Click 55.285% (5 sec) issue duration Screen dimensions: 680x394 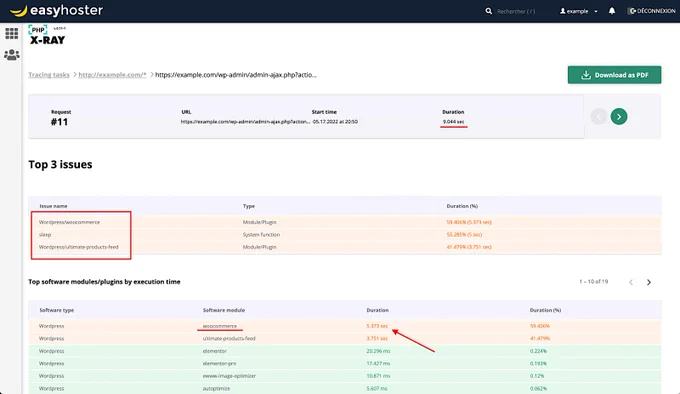464,234
